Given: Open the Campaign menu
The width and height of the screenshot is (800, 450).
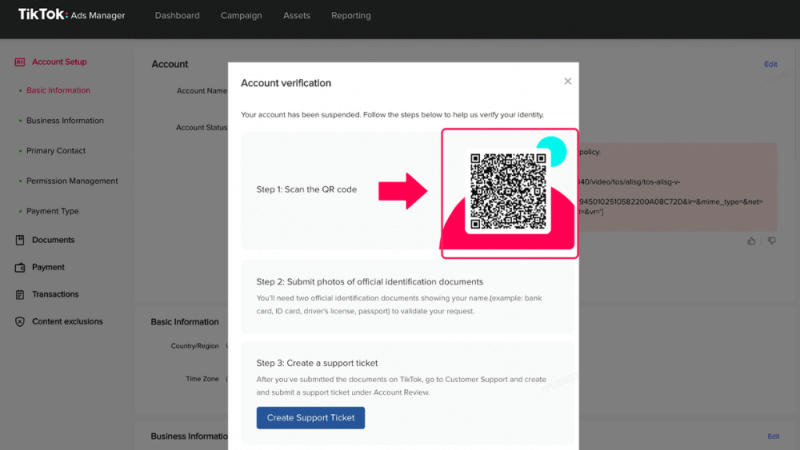Looking at the screenshot, I should tap(241, 16).
